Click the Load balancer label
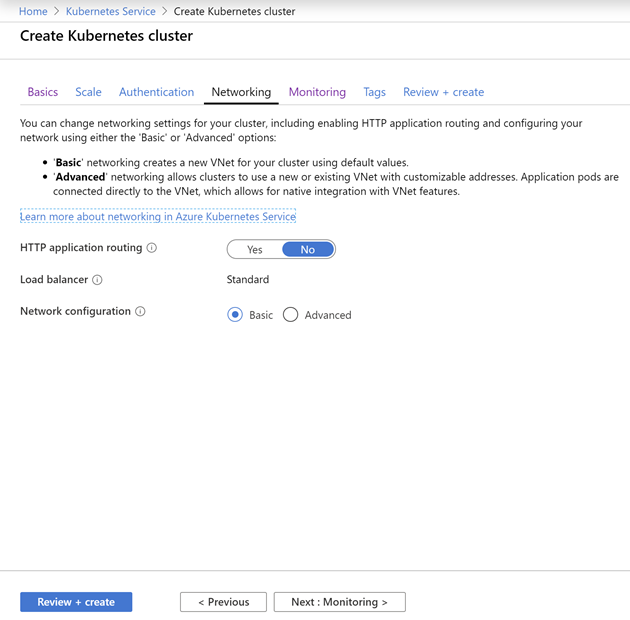This screenshot has height=620, width=630. coord(54,280)
